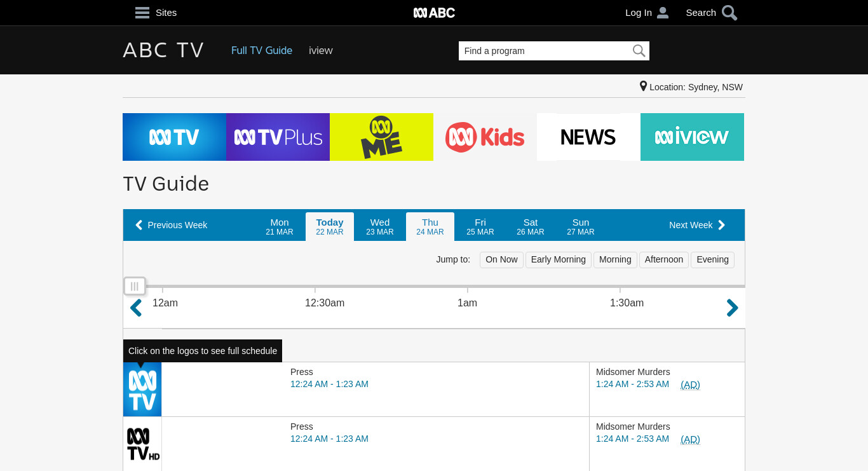Click 1:24 AM - 2:53 AM in ABC TV HD row
The image size is (868, 471).
pos(632,439)
